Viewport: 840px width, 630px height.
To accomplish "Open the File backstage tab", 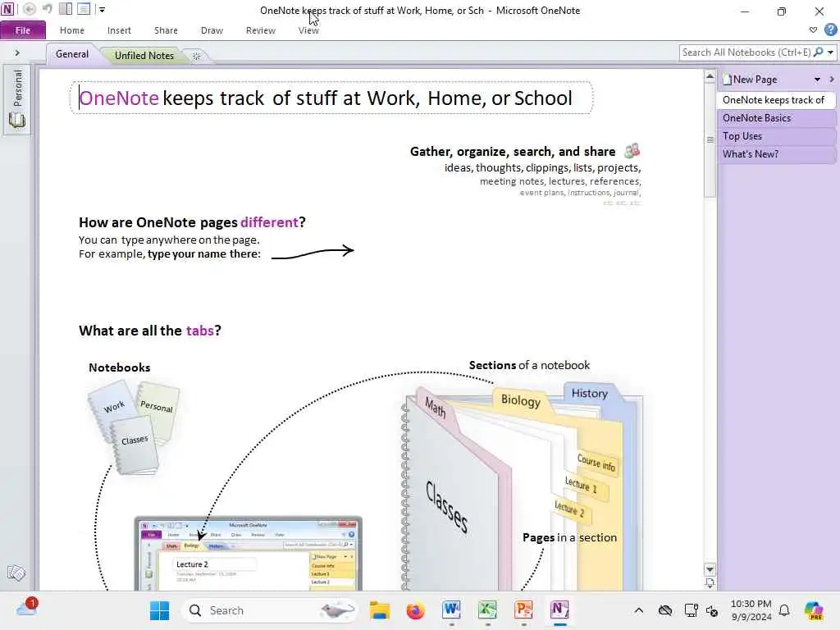I will [22, 30].
